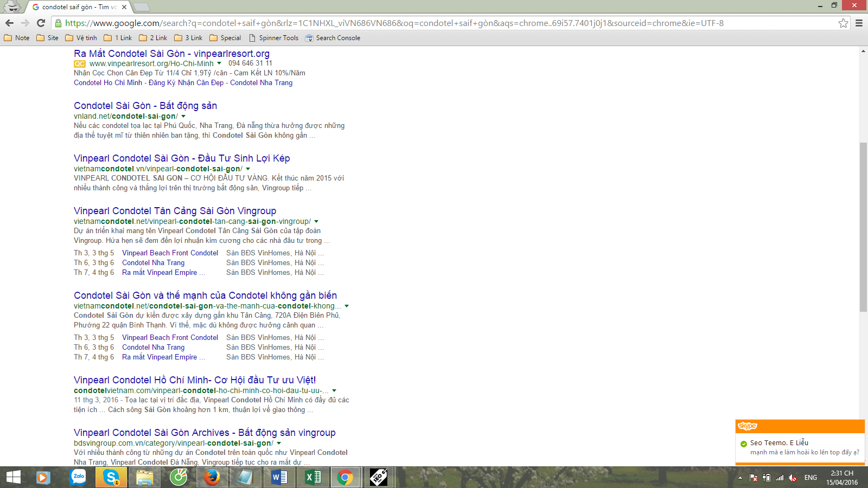Screen dimensions: 868x488
Task: Open the 3 Link bookmarks folder
Action: (188, 38)
